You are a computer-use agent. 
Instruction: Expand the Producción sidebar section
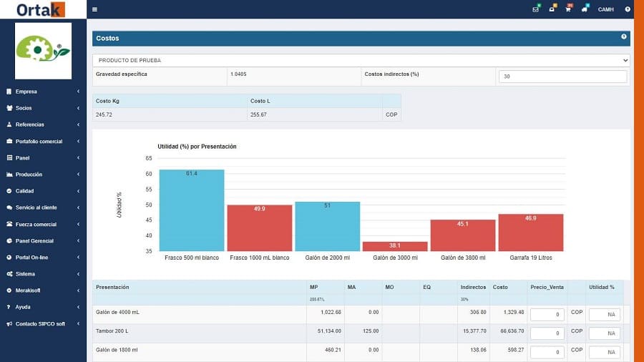42,175
